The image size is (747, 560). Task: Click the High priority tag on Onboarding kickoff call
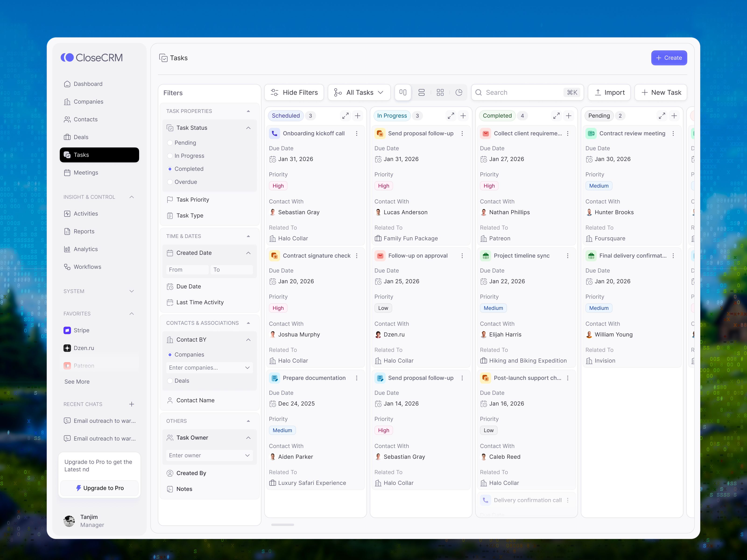point(278,186)
